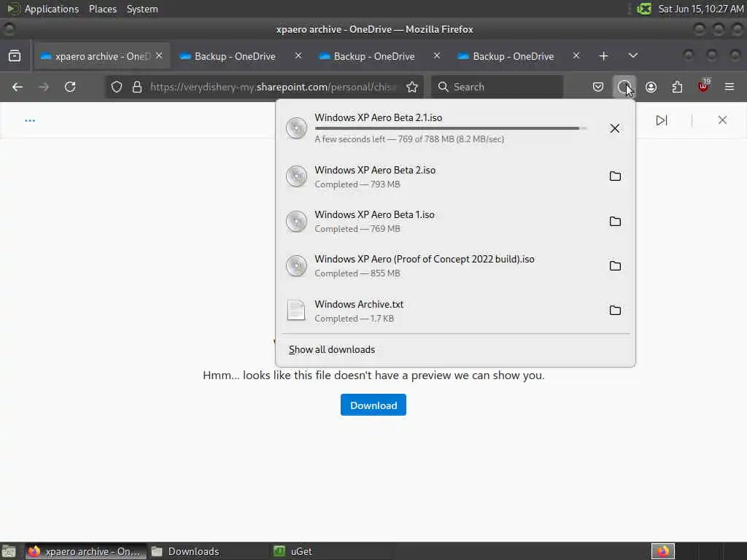Show Windows XP Aero Beta 2.iso in folder

(x=615, y=176)
